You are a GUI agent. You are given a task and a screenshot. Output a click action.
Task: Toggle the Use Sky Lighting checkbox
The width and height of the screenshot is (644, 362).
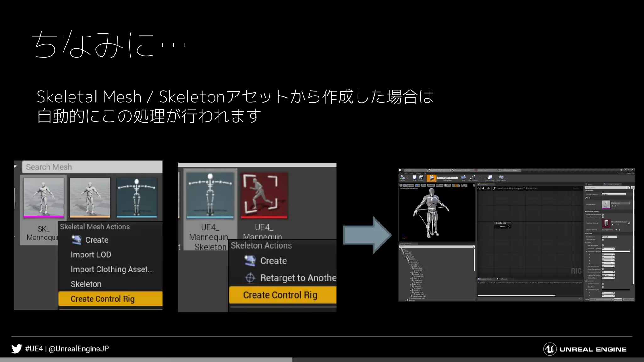[603, 245]
